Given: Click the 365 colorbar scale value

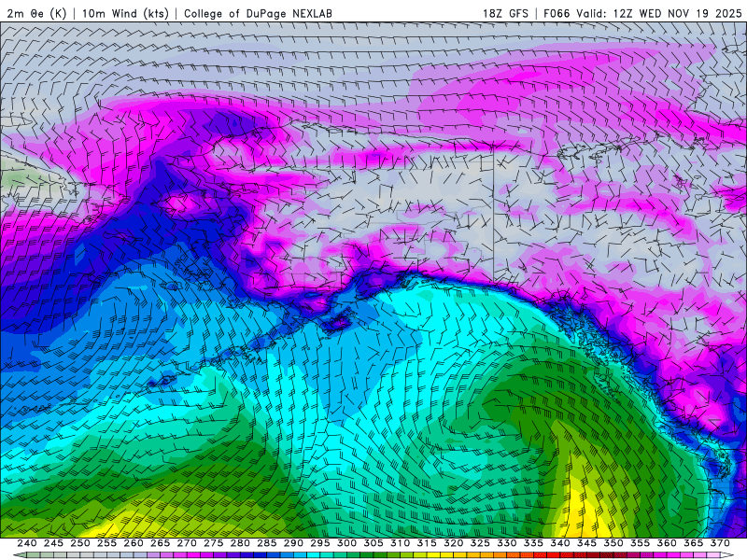Looking at the screenshot, I should click(x=694, y=543).
